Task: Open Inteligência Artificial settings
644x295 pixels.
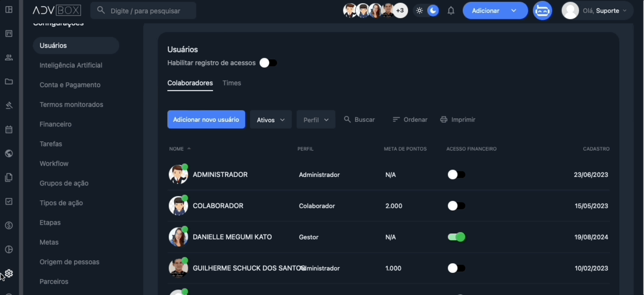Action: [71, 65]
